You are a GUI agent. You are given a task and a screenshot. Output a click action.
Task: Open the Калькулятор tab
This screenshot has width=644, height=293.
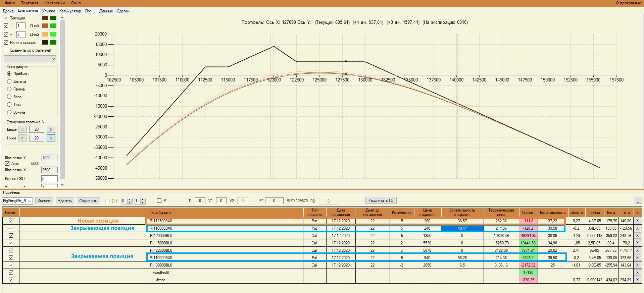(70, 11)
